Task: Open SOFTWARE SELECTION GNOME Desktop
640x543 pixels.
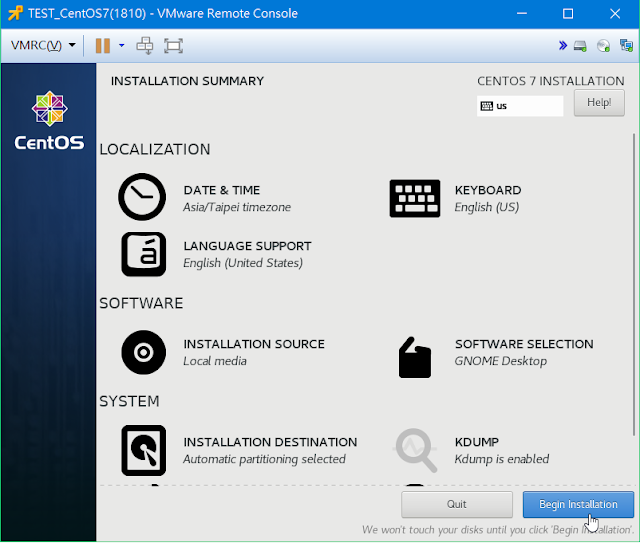Action: (x=524, y=352)
